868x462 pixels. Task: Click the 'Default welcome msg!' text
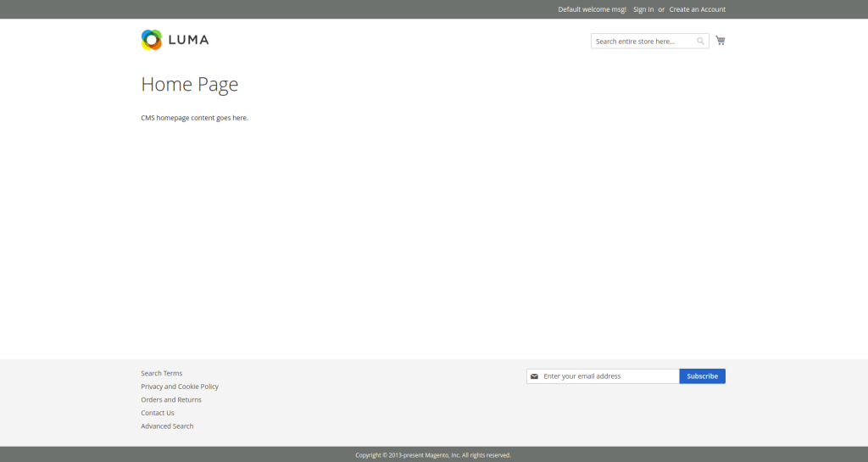click(592, 9)
